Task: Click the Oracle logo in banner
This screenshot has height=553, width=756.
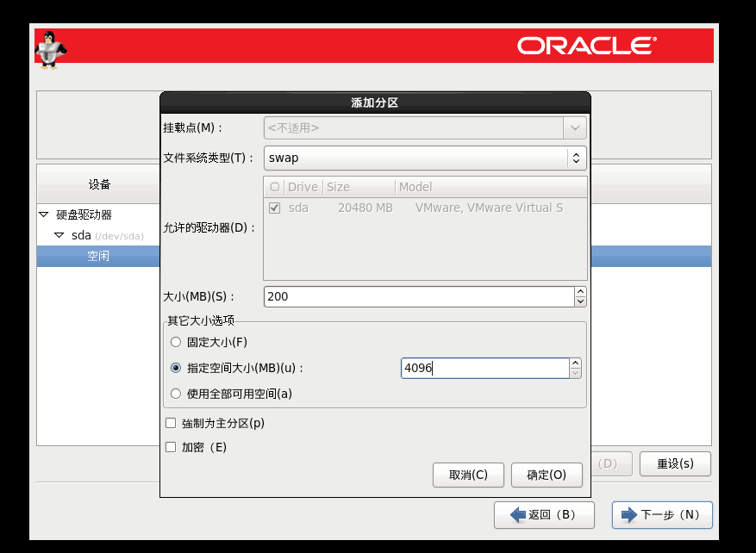Action: (x=586, y=46)
